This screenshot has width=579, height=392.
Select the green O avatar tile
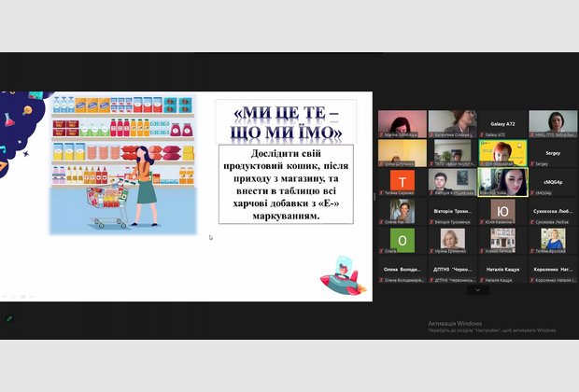402,240
